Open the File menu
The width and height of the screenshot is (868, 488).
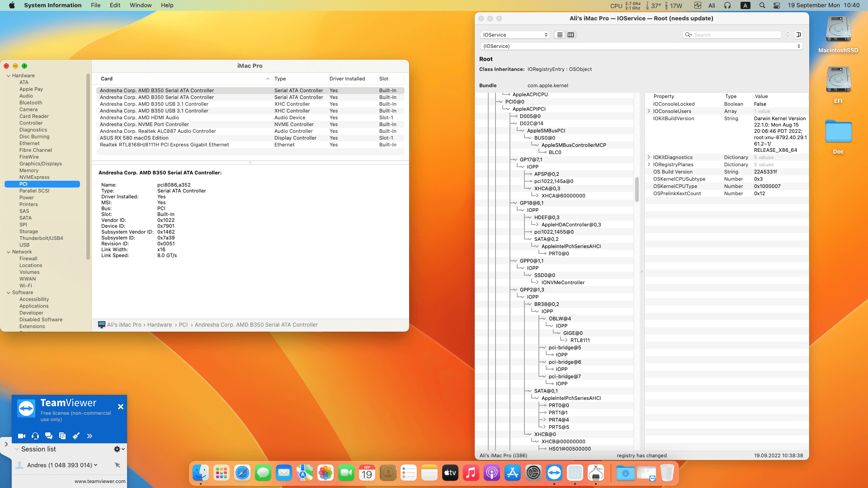point(95,5)
